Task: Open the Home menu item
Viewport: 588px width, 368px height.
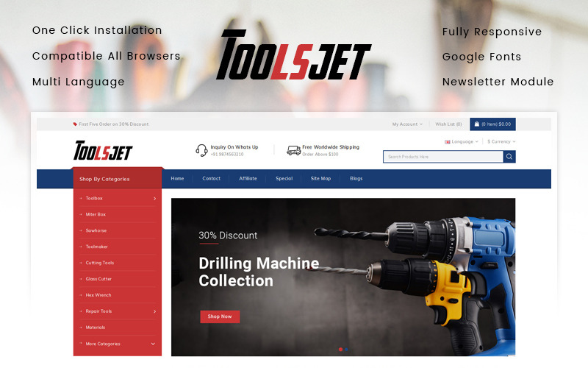Action: pos(177,179)
